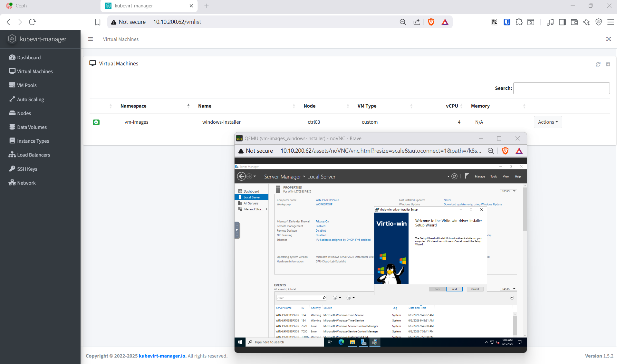Open the Tools menu in Server Manager
Viewport: 617px width, 364px height.
coord(494,177)
